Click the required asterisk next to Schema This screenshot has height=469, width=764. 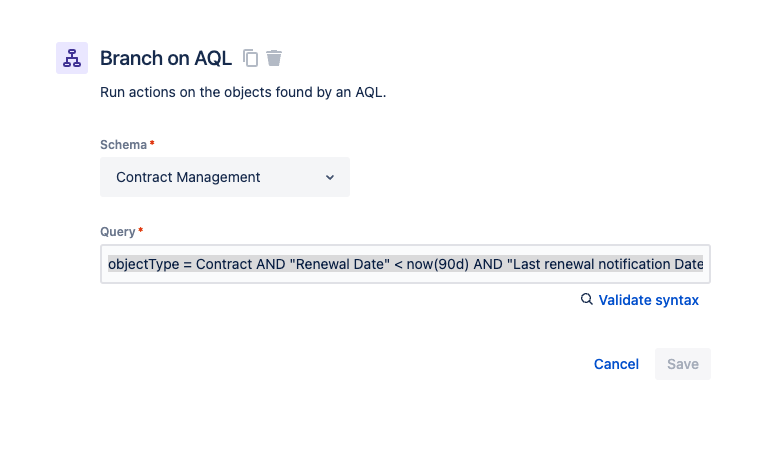[152, 144]
